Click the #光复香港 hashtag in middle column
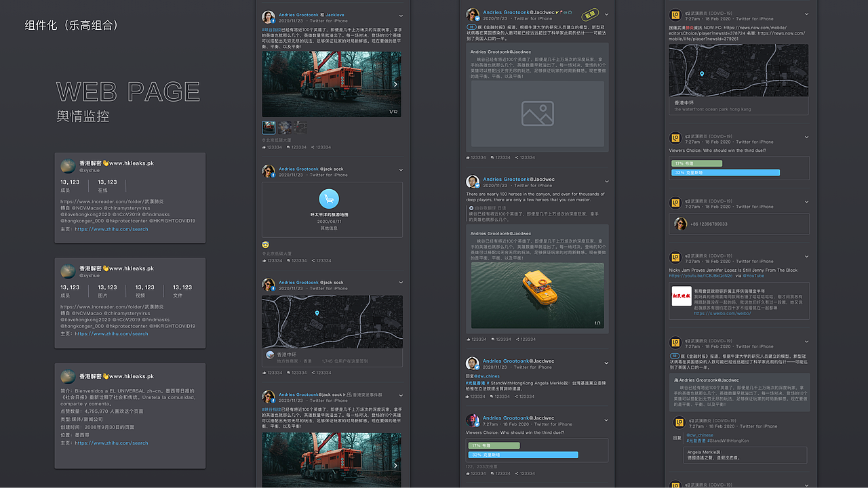 tap(475, 383)
